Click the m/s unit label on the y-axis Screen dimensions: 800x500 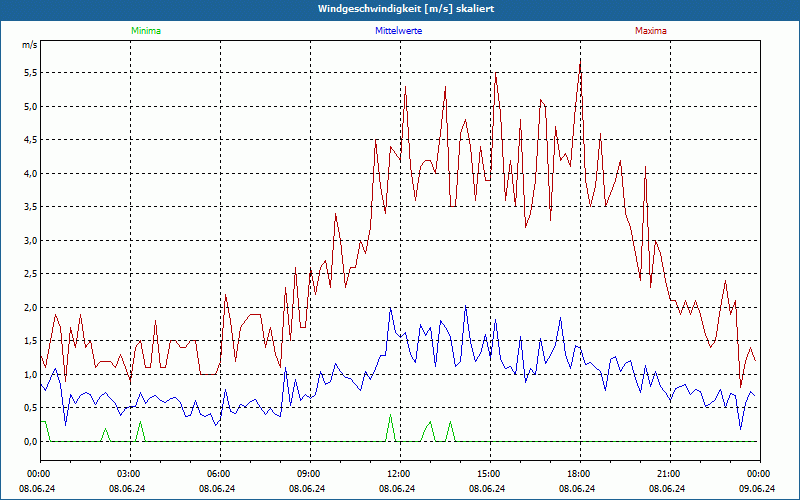(29, 45)
